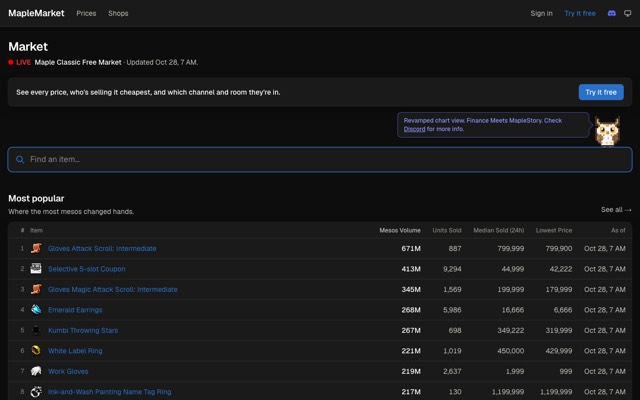Open Kumbi Throwing Stars item page
Screen dimensions: 640x400
[x=83, y=330]
